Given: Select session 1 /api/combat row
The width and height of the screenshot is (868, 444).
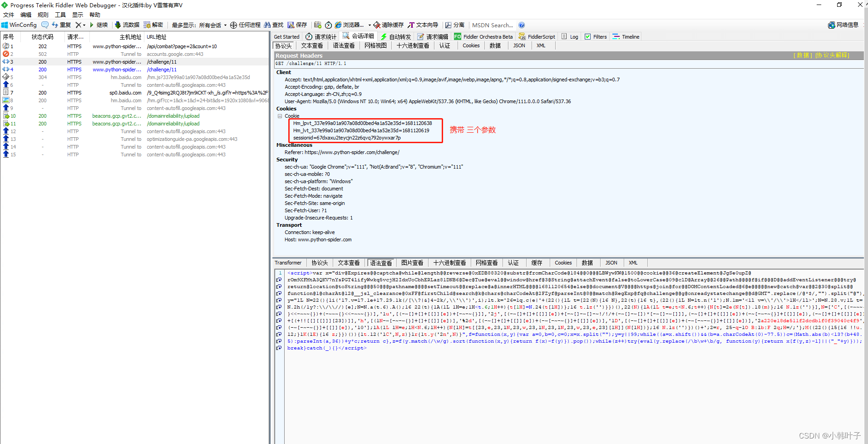Looking at the screenshot, I should [135, 46].
